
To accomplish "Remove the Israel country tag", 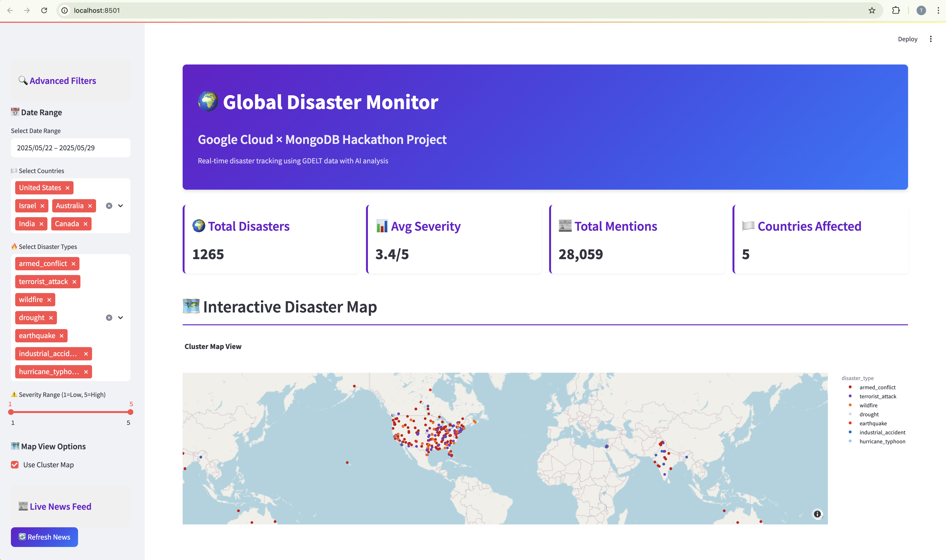I will coord(42,206).
